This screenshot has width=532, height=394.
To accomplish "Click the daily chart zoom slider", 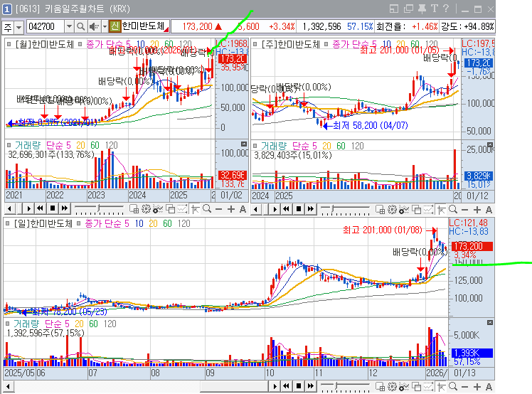I will tap(345, 386).
